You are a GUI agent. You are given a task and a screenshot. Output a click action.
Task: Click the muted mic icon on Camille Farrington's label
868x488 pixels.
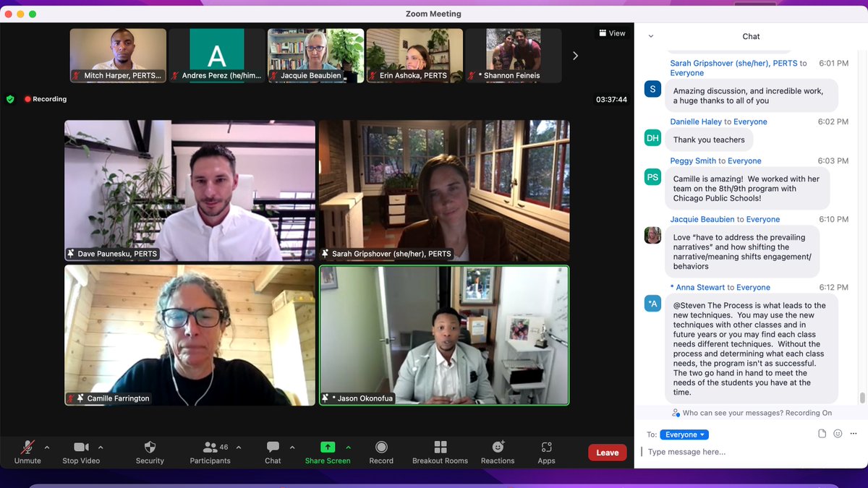(x=72, y=398)
